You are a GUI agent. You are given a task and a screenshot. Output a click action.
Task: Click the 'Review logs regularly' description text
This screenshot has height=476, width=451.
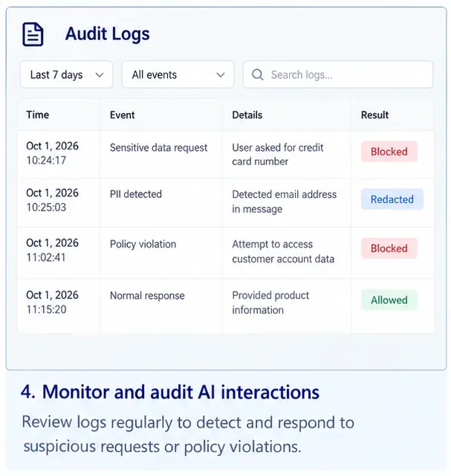pos(188,434)
